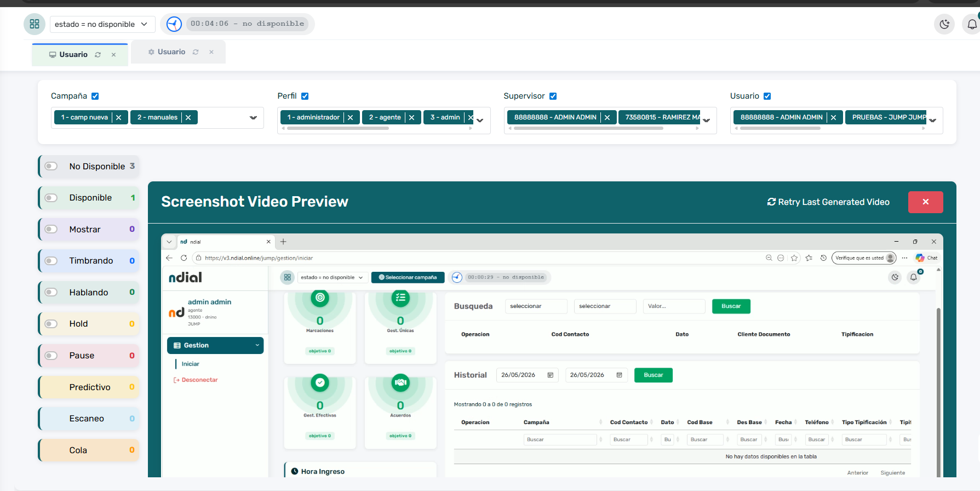Screen dimensions: 980x491
Task: Click browser back arrow in preview
Action: pos(169,258)
